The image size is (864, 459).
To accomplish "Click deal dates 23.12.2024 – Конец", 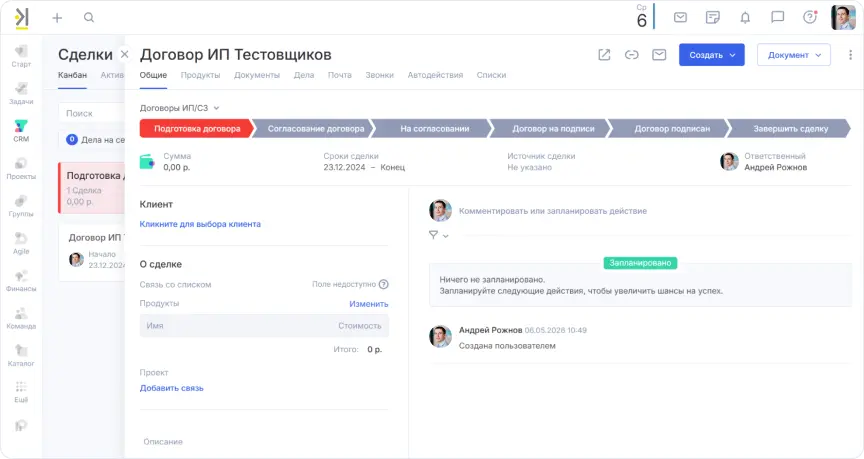I will click(x=364, y=168).
